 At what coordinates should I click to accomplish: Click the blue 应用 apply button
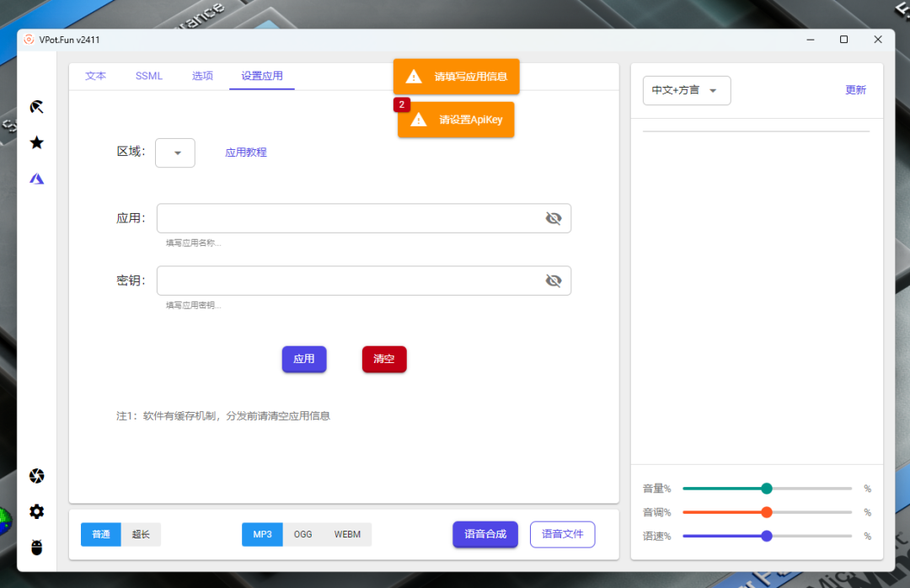pyautogui.click(x=304, y=360)
